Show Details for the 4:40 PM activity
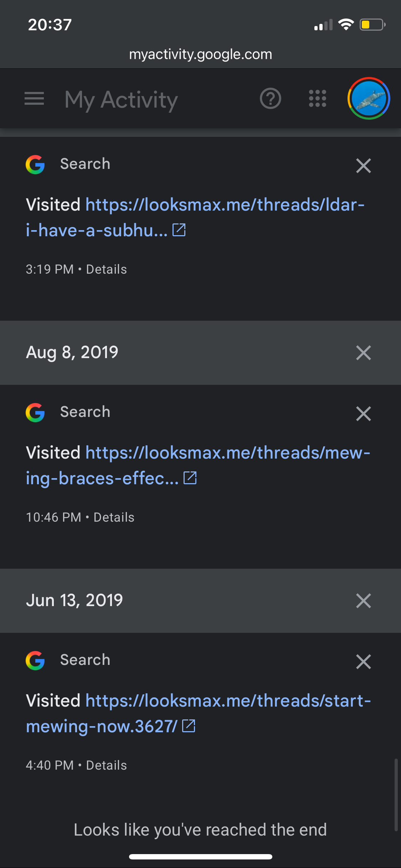Image resolution: width=401 pixels, height=868 pixels. [106, 765]
